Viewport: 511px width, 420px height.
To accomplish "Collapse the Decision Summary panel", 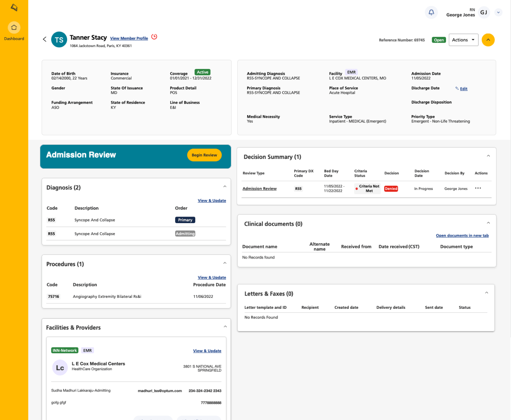I will [488, 156].
